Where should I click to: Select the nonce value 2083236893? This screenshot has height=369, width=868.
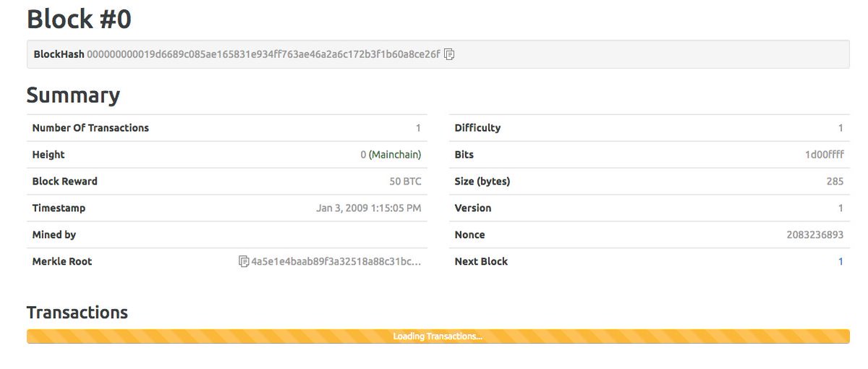click(x=814, y=234)
